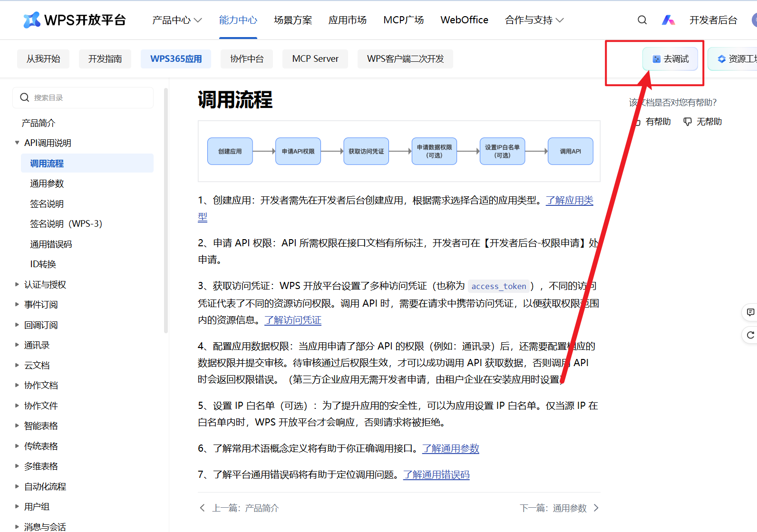Select 产品简介 in the sidebar
This screenshot has width=757, height=532.
39,123
